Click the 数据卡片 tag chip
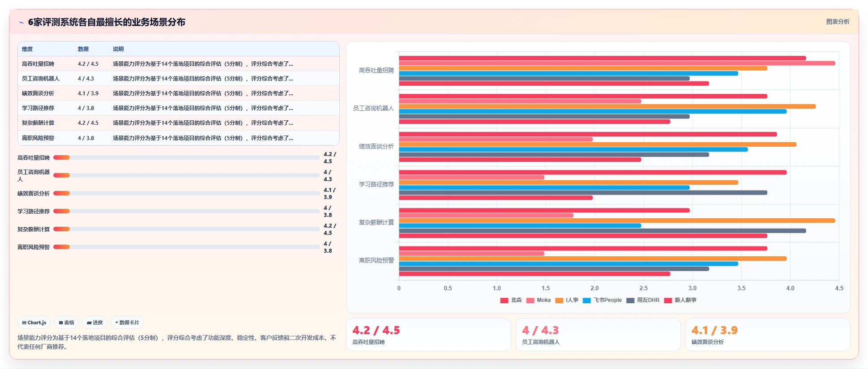The image size is (868, 369). [x=127, y=322]
